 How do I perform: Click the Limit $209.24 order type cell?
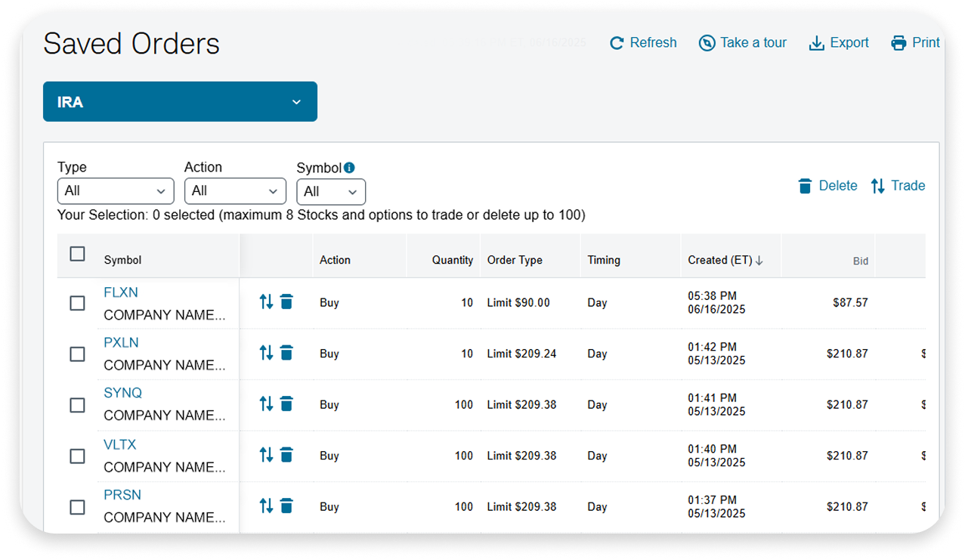(521, 354)
